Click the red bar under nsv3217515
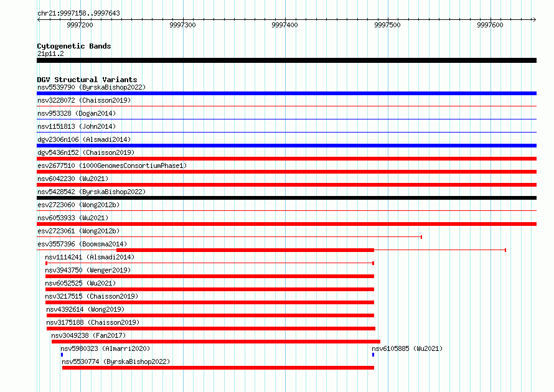 click(210, 302)
